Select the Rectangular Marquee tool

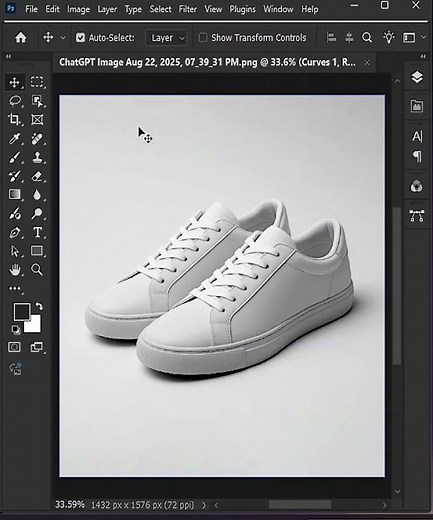[37, 82]
